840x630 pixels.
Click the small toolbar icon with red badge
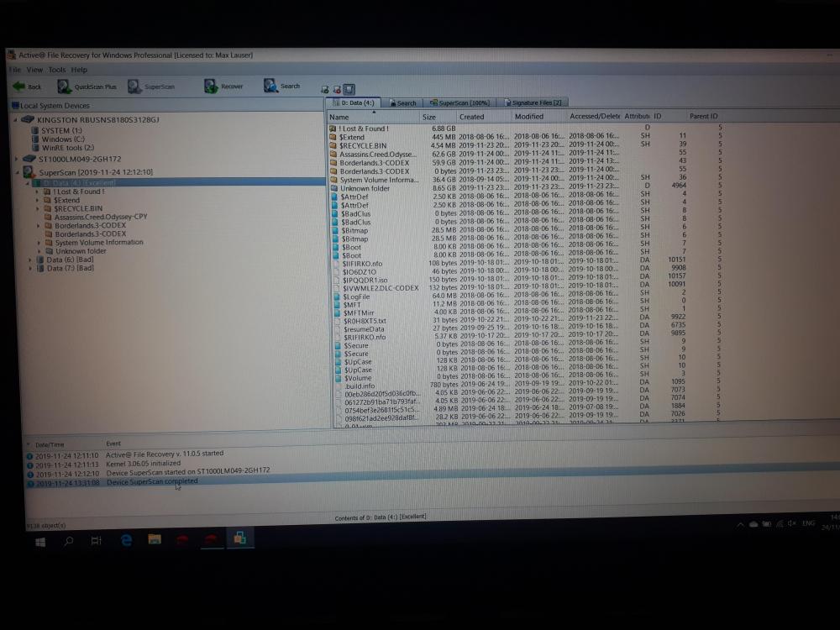tap(337, 90)
